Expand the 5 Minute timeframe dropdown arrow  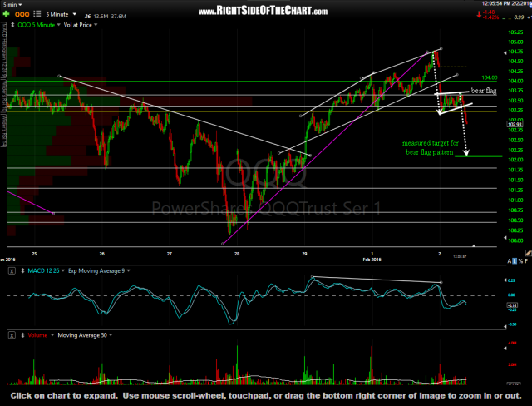[74, 15]
